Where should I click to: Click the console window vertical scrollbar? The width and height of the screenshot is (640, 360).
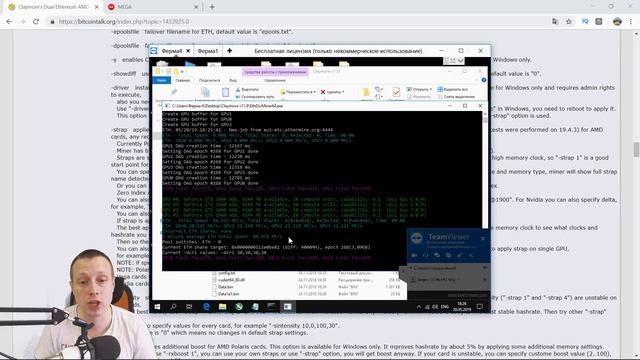click(485, 169)
